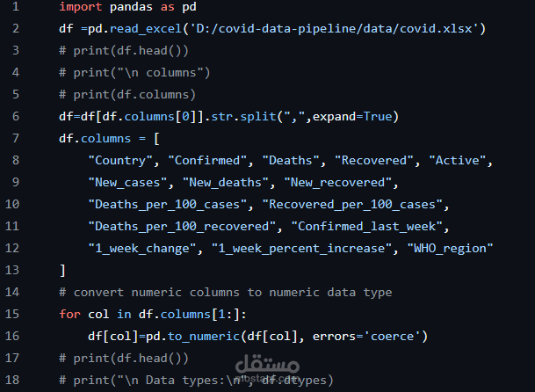Screen dimensions: 535x392
Task: Click the '# print(df.head())' comment on line 3
Action: [124, 51]
